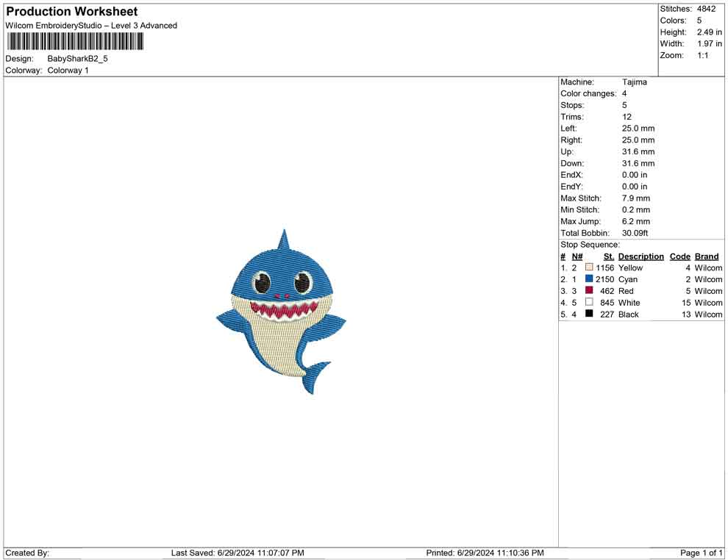Click the Brand column header
This screenshot has height=560, width=728.
tap(707, 256)
